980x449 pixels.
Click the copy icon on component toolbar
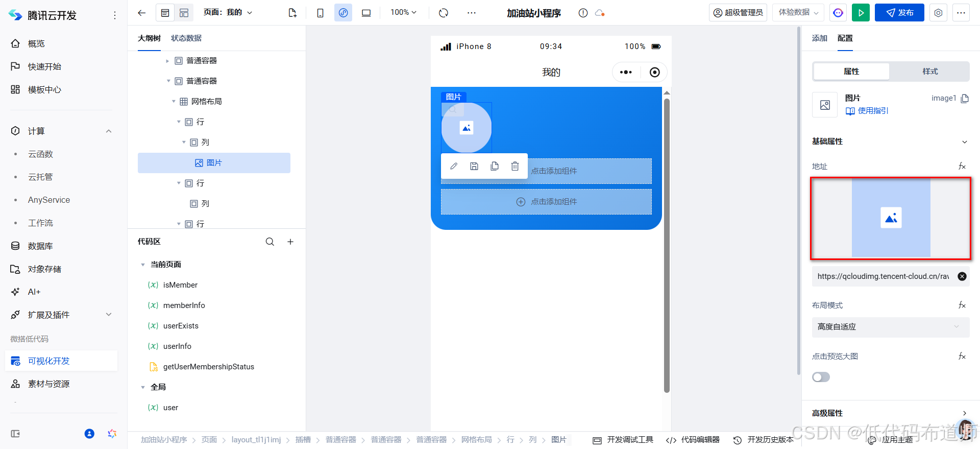(x=495, y=166)
